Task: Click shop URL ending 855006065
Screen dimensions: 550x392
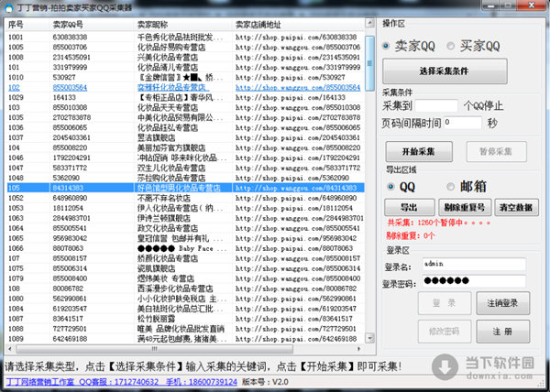Action: click(x=298, y=128)
